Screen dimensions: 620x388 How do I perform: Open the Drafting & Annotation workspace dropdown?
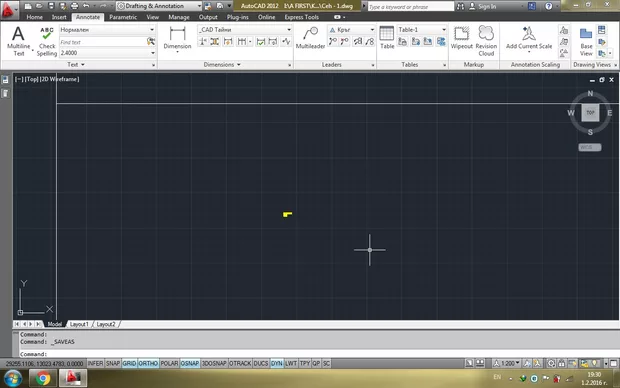coord(159,6)
